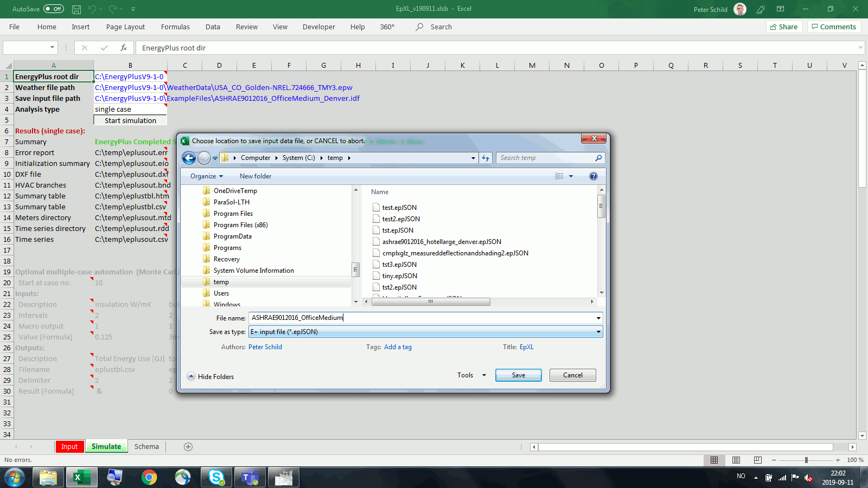Click the Peter Schild author link
The height and width of the screenshot is (488, 868).
coord(265,347)
